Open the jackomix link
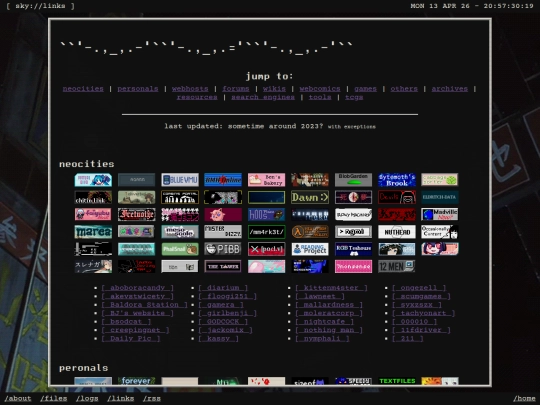This screenshot has height=405, width=540. tap(225, 330)
